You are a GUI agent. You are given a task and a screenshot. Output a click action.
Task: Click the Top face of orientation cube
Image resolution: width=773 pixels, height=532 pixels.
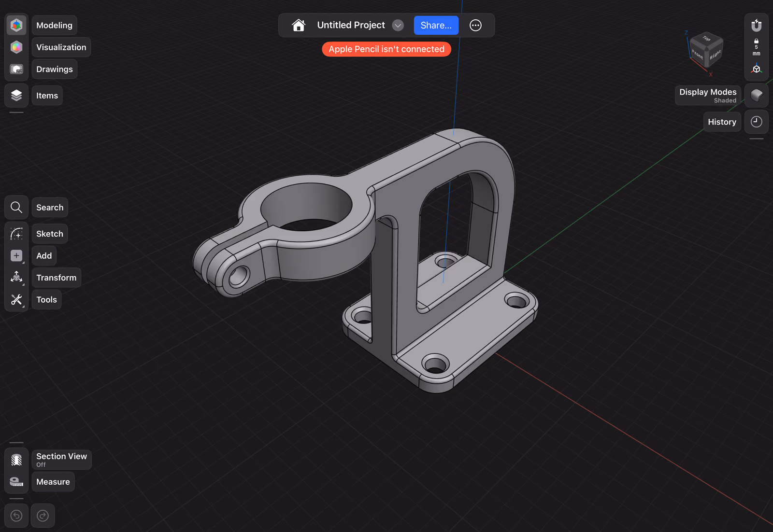pyautogui.click(x=706, y=39)
